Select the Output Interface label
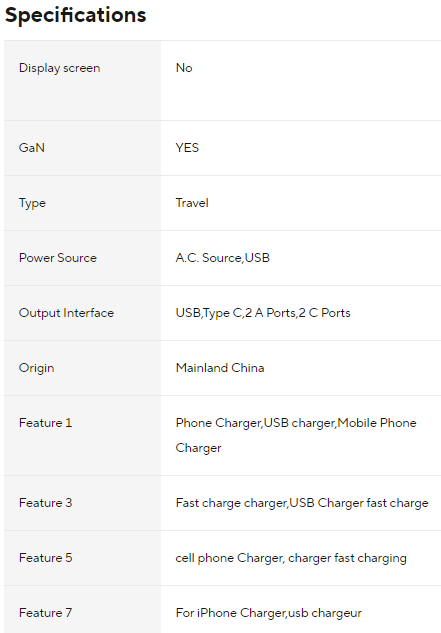This screenshot has height=633, width=441. point(66,313)
